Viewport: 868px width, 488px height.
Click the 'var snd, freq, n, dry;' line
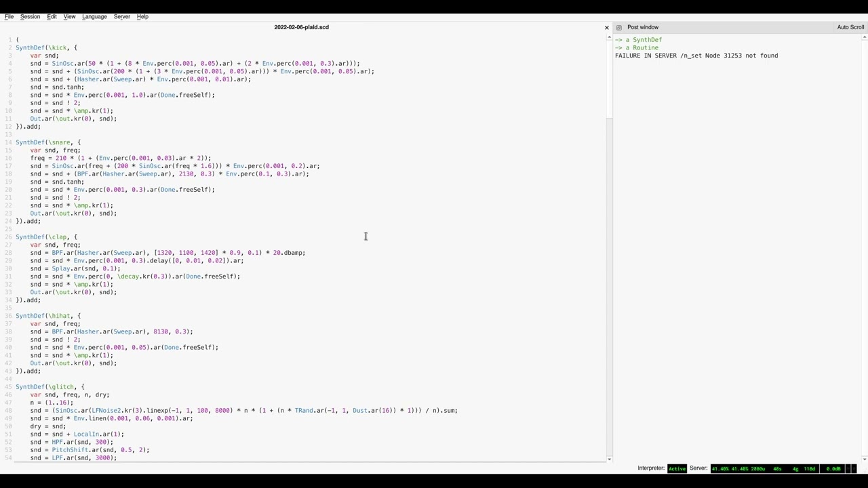point(70,394)
